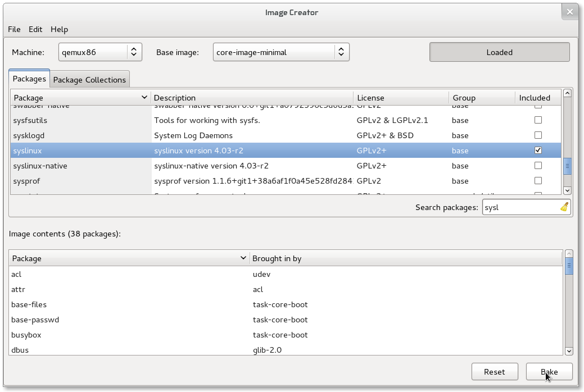Enable the syslinux-native package checkbox

tap(538, 166)
